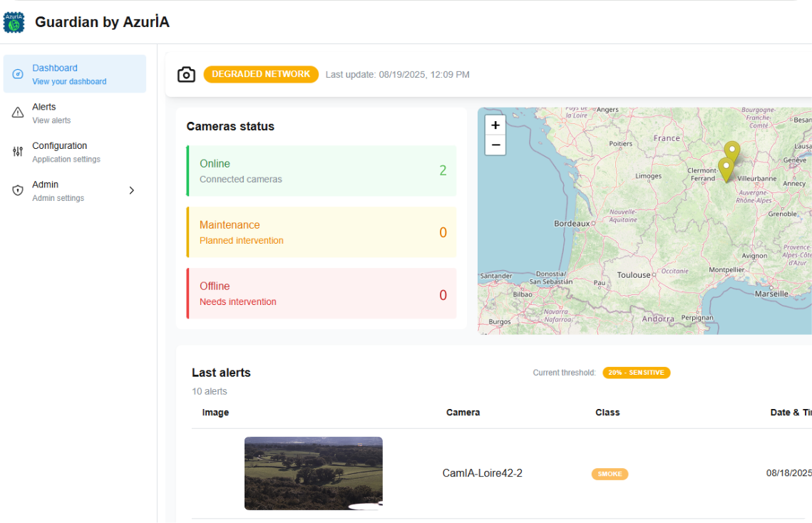This screenshot has width=812, height=523.
Task: Click the AzurIA logo icon
Action: (14, 22)
